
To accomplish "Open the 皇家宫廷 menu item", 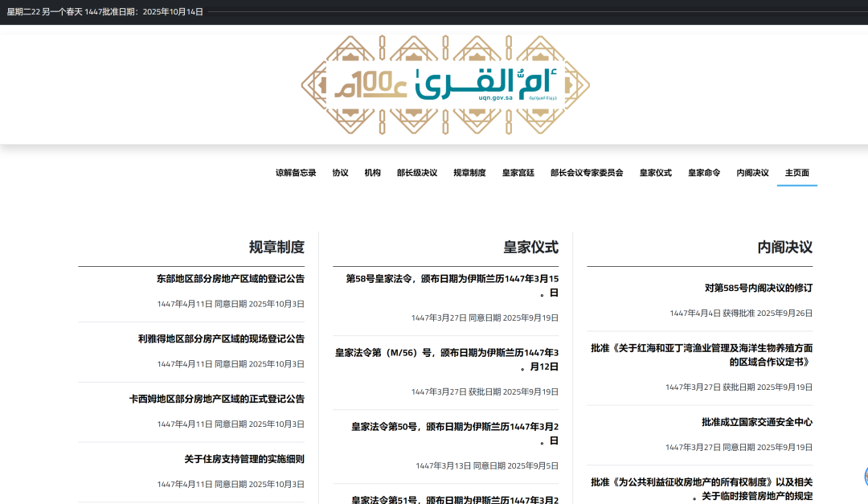I will pos(518,173).
